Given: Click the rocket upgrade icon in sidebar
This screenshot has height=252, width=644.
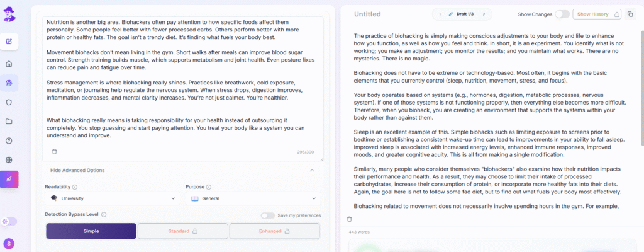Looking at the screenshot, I should 9,180.
